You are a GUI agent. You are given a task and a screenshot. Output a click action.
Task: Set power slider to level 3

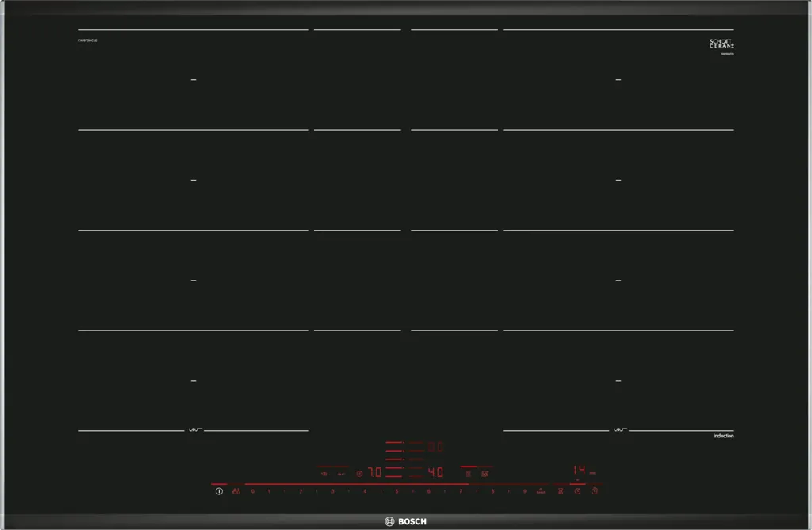click(332, 491)
